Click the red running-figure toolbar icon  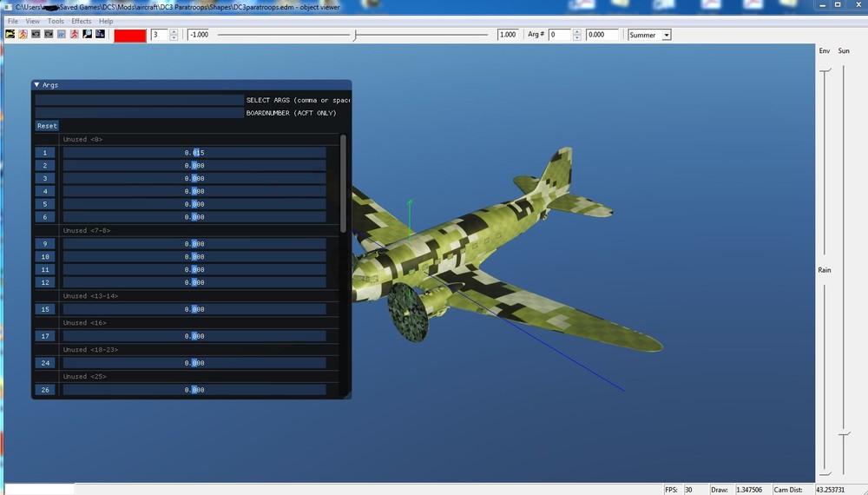tap(74, 35)
